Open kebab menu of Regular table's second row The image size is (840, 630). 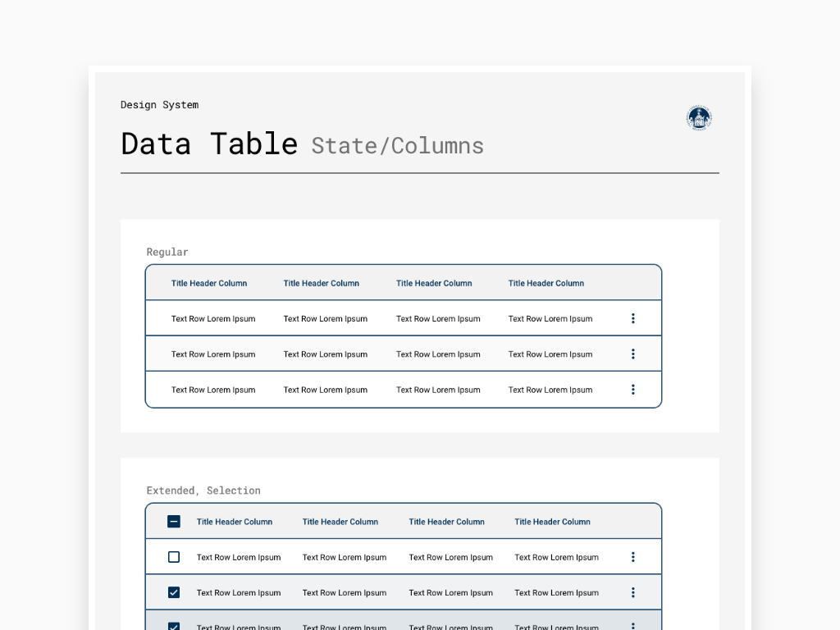coord(632,354)
